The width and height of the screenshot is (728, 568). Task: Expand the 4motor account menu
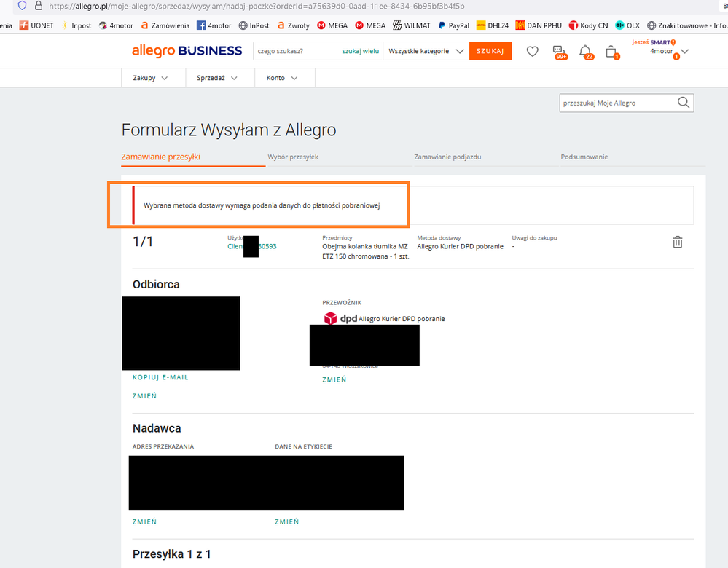(x=684, y=52)
